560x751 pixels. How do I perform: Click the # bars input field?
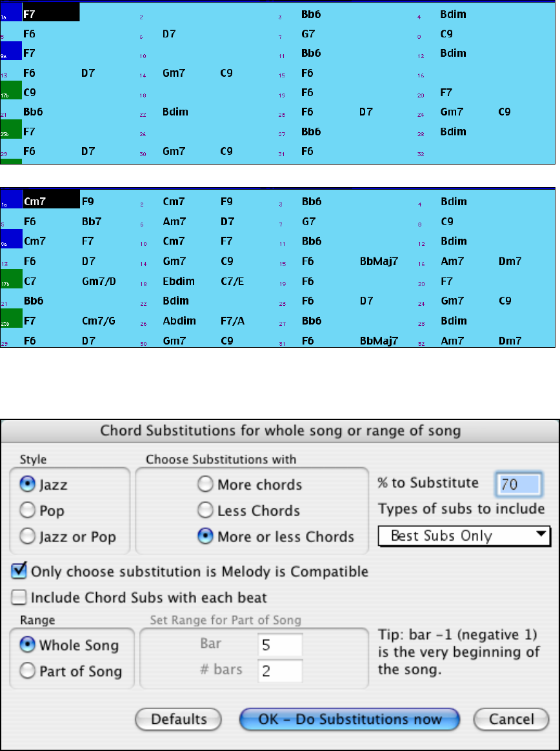279,671
